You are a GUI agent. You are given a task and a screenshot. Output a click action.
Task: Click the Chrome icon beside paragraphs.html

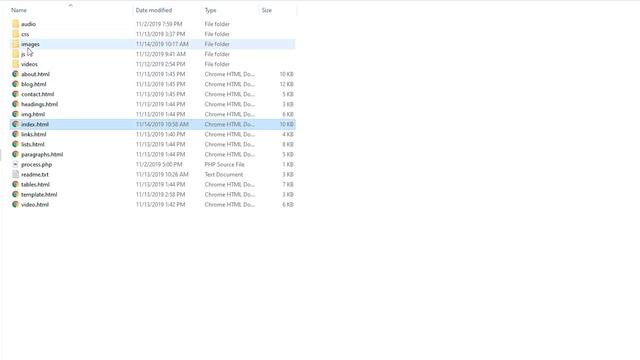[16, 154]
